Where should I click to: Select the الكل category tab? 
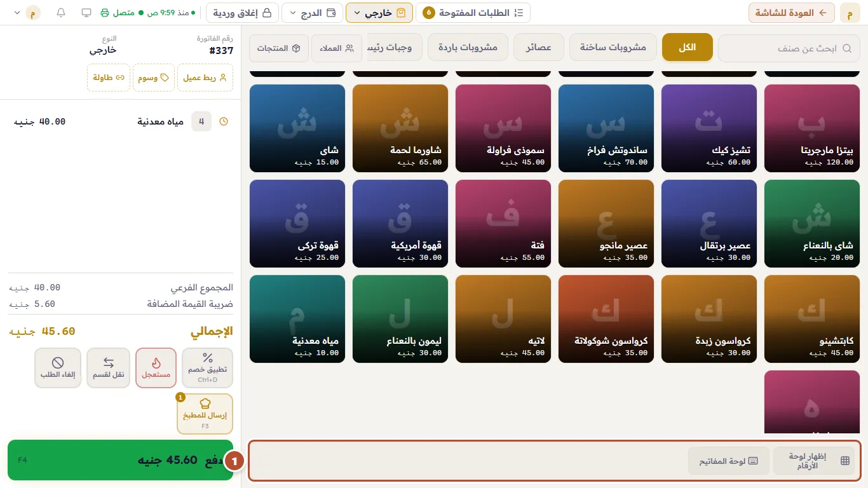pyautogui.click(x=688, y=48)
